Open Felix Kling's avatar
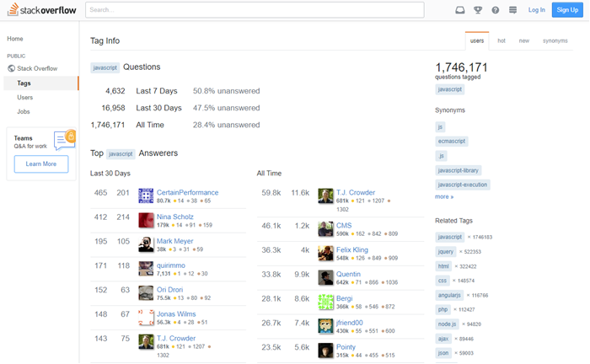This screenshot has width=590, height=364. tap(325, 253)
